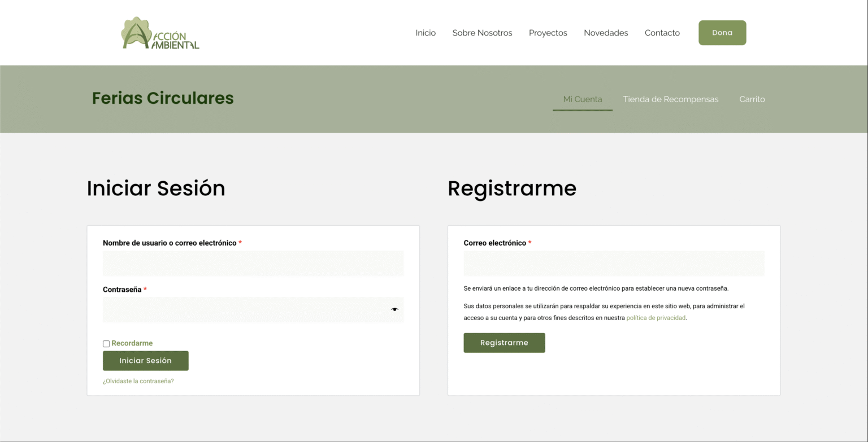Screen dimensions: 868x442
Task: Enable the Recordarme checkbox
Action: (106, 344)
